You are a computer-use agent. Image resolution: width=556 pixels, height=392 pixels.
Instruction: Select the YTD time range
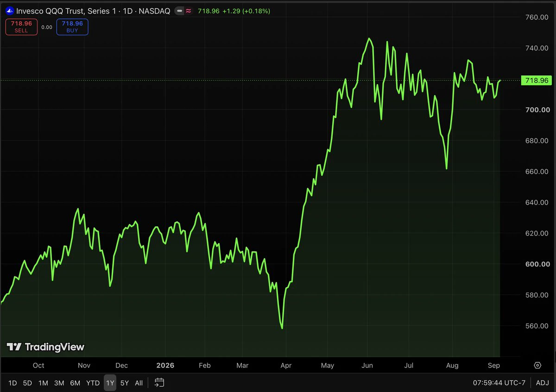(x=93, y=383)
